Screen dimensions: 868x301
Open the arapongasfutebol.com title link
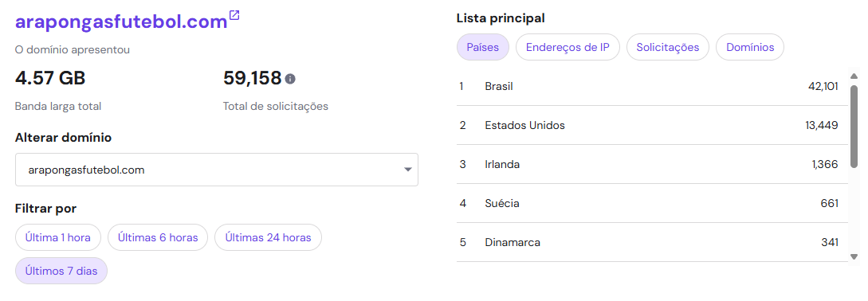click(121, 22)
